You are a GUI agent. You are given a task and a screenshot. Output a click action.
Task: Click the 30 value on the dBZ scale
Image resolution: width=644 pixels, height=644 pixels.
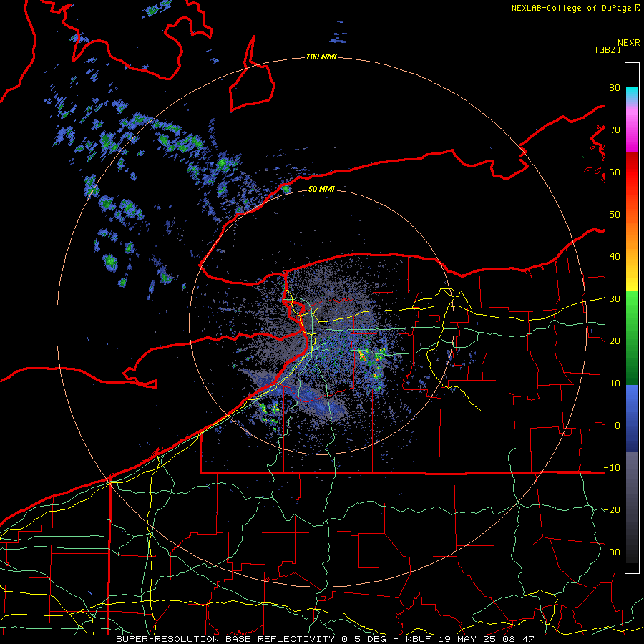pos(615,299)
